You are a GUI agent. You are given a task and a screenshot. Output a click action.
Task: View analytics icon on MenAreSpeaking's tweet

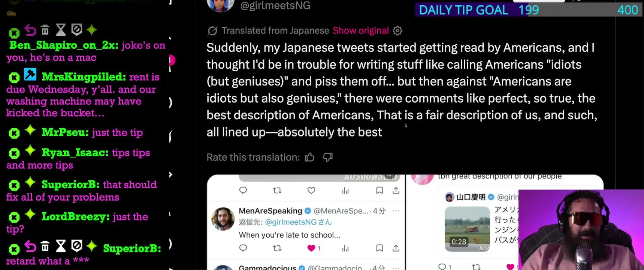tap(345, 248)
